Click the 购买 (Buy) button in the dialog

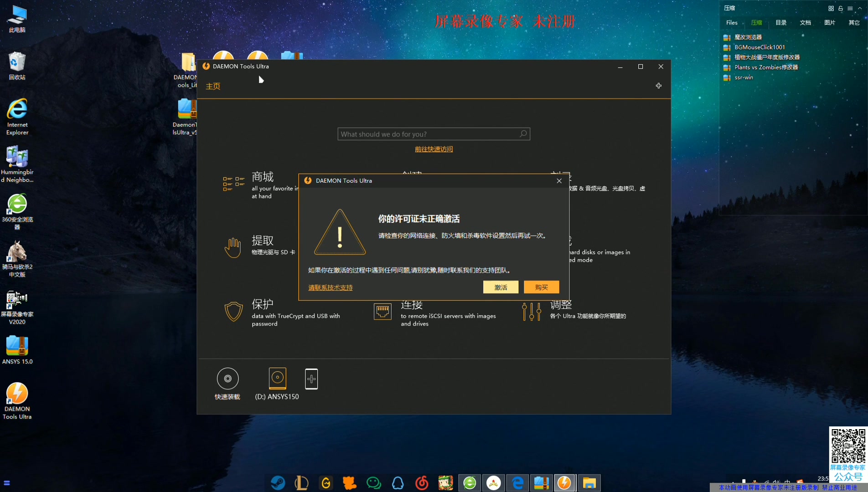pos(541,287)
